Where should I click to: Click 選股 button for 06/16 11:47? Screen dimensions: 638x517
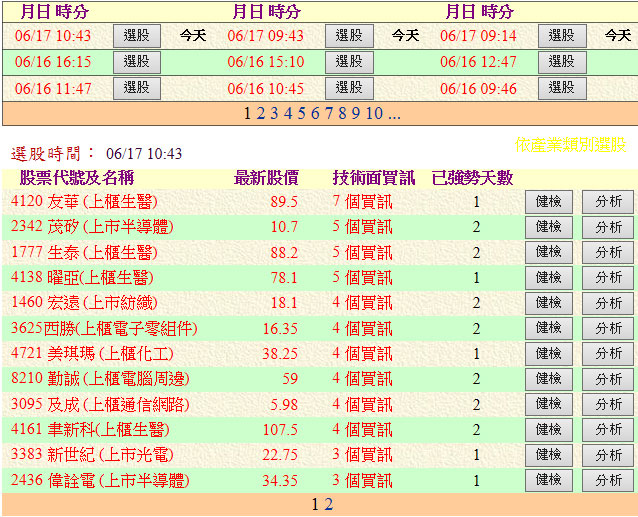(137, 88)
